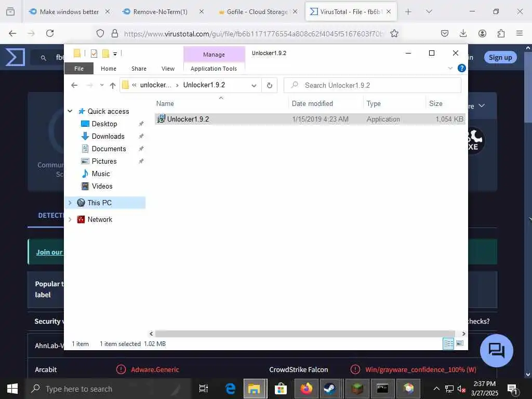Click the Search Unlocker1.9.2 box
Image resolution: width=532 pixels, height=399 pixels.
372,85
